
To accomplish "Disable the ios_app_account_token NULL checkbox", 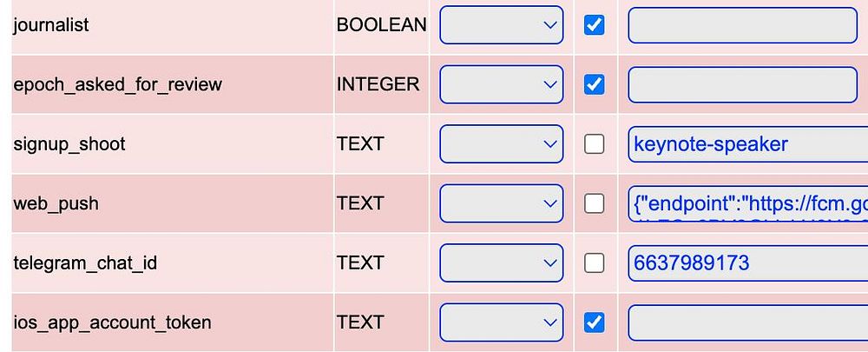I will click(595, 322).
